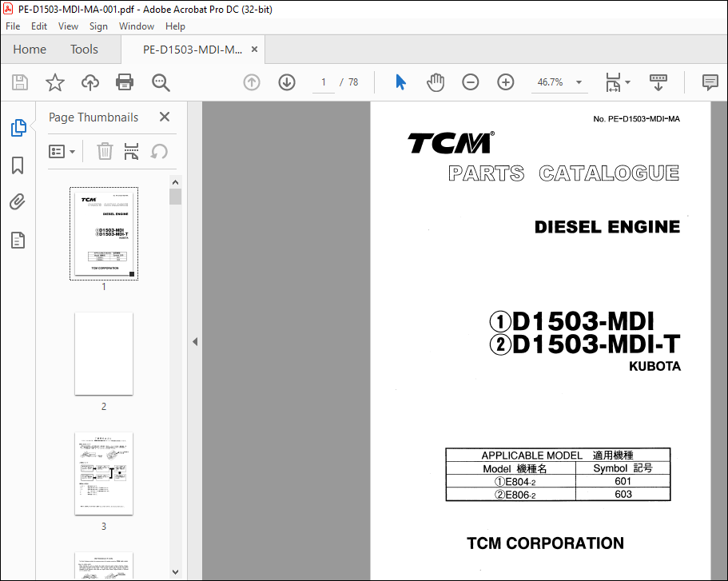The image size is (728, 581).
Task: Click the KUBOTA label on page
Action: pyautogui.click(x=654, y=367)
